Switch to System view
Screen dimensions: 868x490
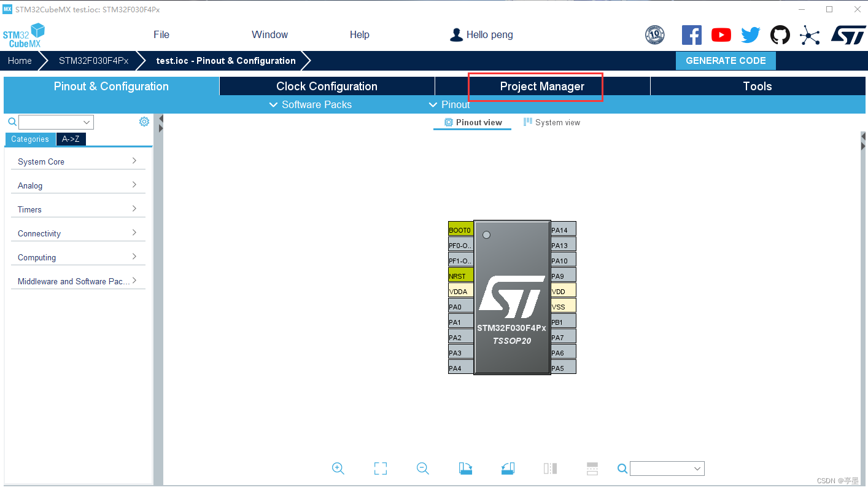pyautogui.click(x=552, y=123)
